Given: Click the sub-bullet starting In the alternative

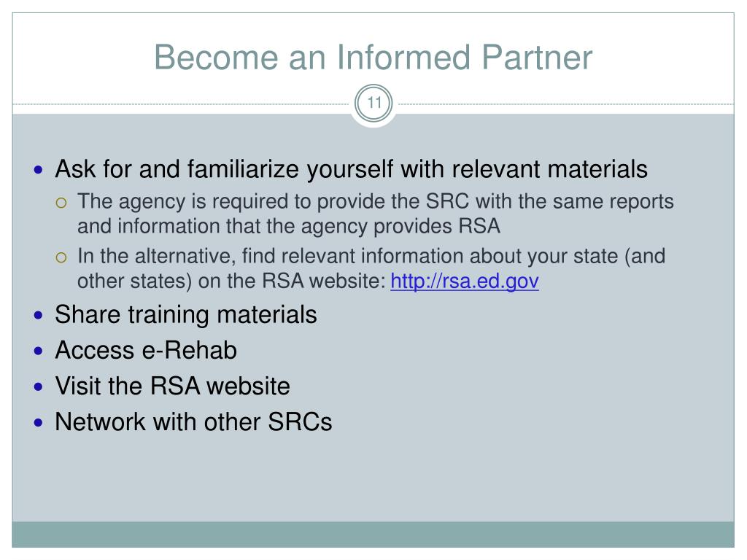Looking at the screenshot, I should click(371, 268).
